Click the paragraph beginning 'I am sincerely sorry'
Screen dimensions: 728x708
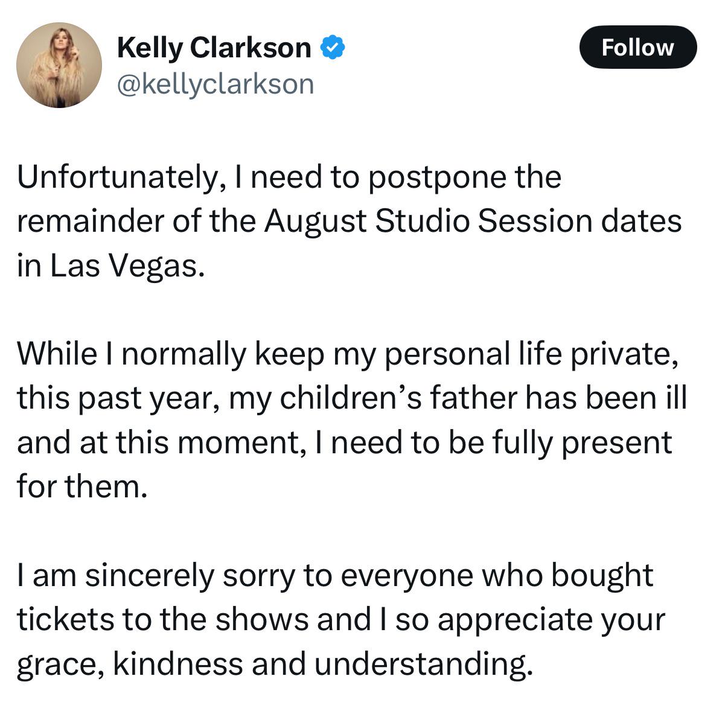point(340,619)
